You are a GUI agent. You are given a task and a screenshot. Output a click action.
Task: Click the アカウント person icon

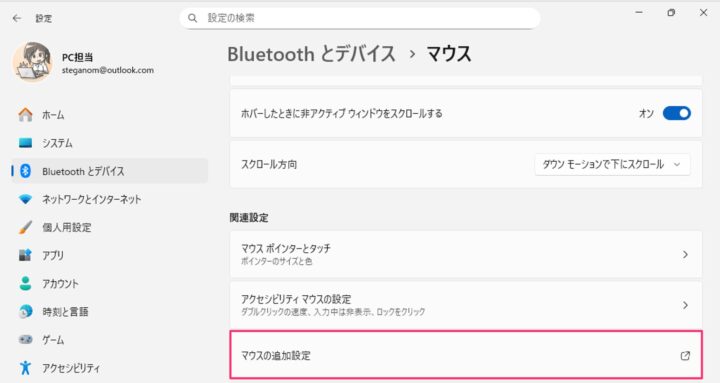[x=25, y=283]
